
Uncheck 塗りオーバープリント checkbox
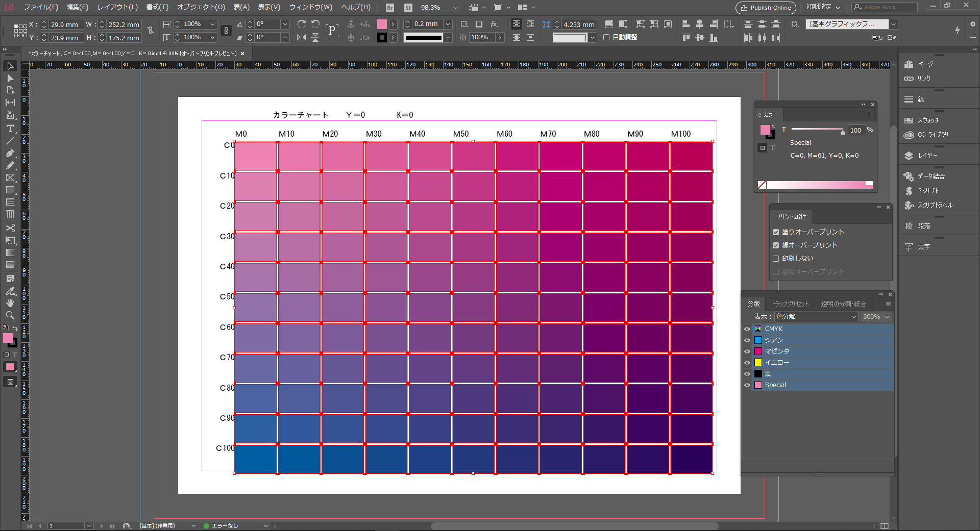click(x=776, y=232)
